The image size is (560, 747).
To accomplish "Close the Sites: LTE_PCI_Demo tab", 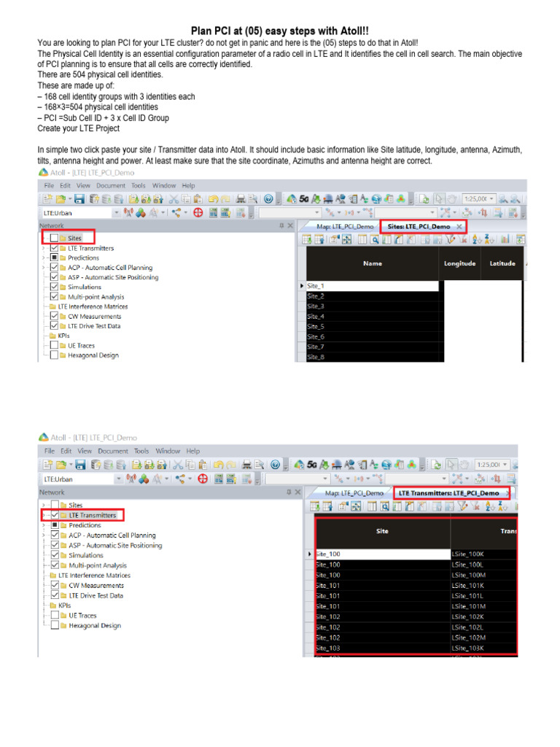I will (459, 226).
